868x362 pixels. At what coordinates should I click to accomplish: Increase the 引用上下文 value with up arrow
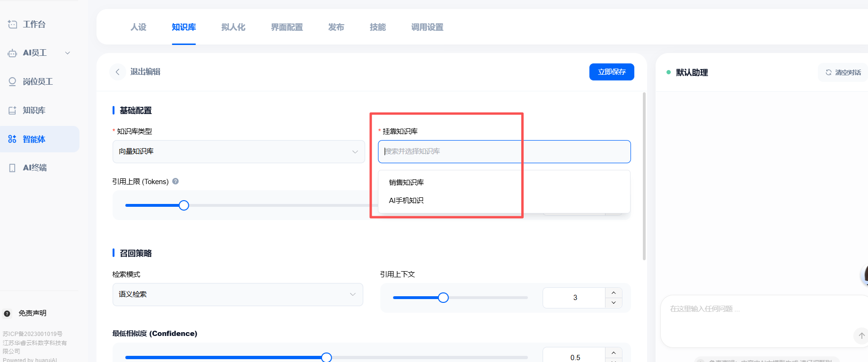614,293
